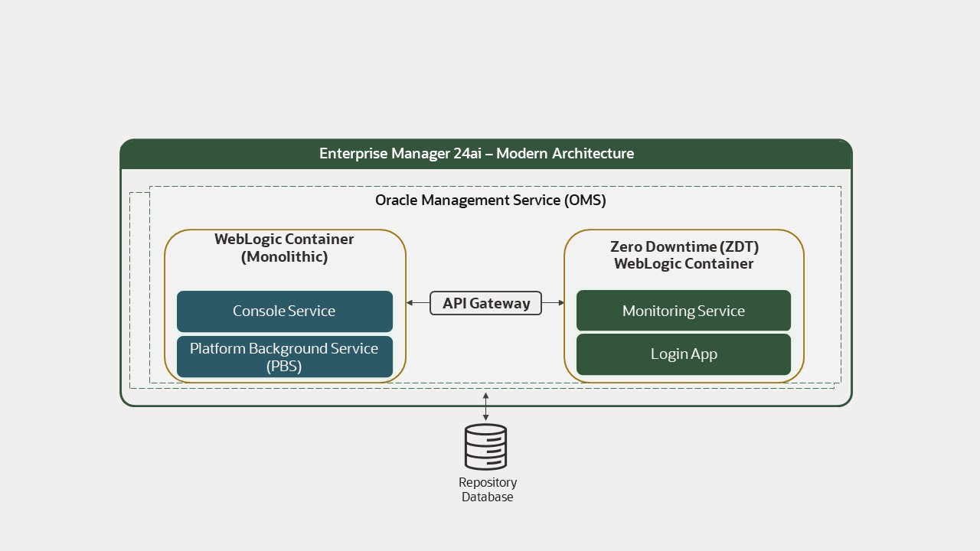The height and width of the screenshot is (551, 980).
Task: Click the Oracle Management Service (OMS) label
Action: [491, 201]
